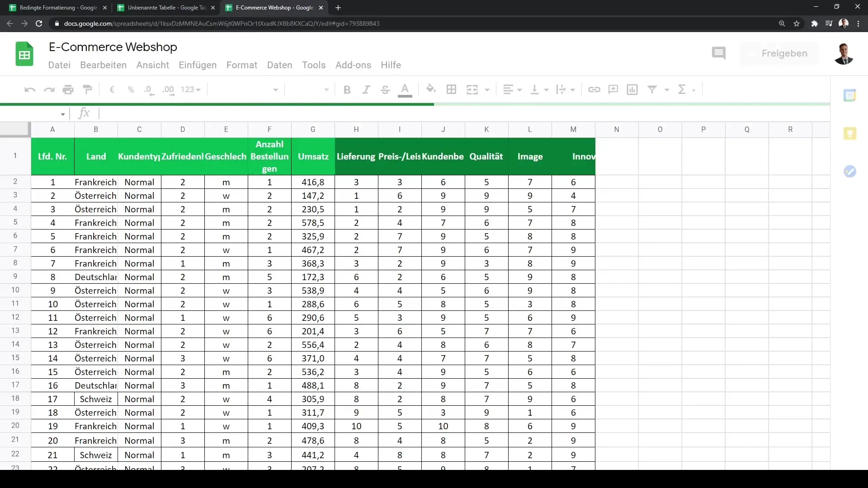Viewport: 868px width, 488px height.
Task: Click the Borders icon in toolbar
Action: (x=451, y=89)
